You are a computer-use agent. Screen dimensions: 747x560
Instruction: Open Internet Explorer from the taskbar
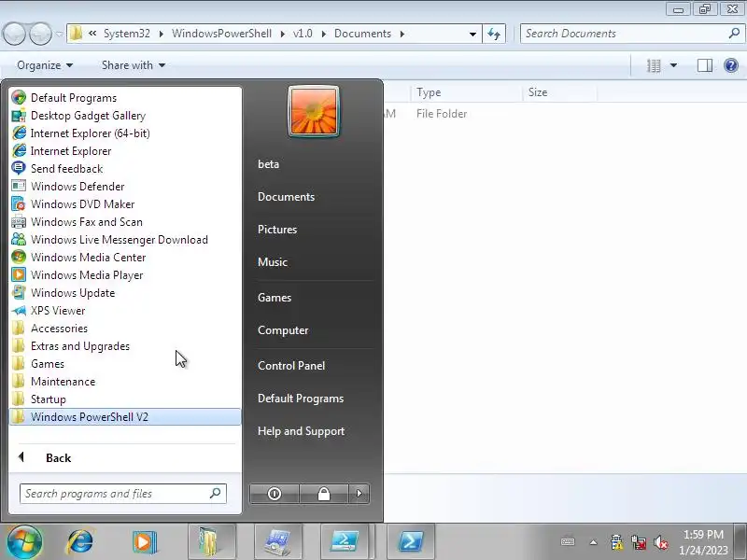[x=79, y=542]
